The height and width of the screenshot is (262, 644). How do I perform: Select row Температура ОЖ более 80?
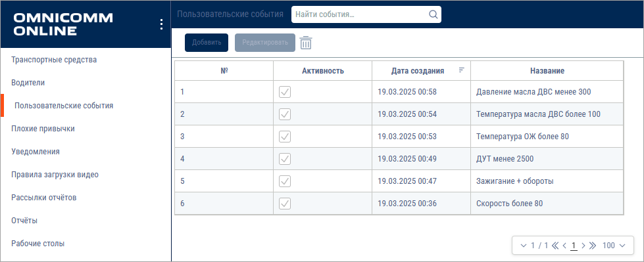(x=399, y=136)
